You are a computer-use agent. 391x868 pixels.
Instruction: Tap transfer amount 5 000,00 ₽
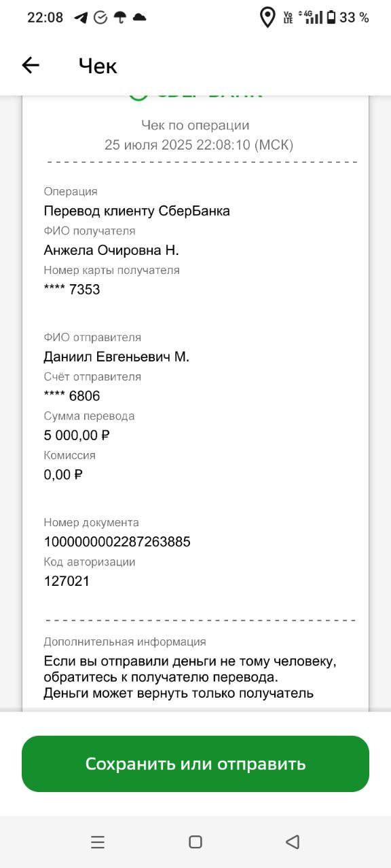[x=77, y=435]
